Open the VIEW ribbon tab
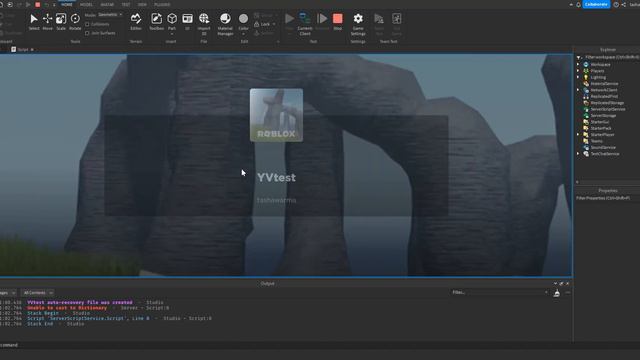Screen dimensions: 640x360 (x=142, y=4)
